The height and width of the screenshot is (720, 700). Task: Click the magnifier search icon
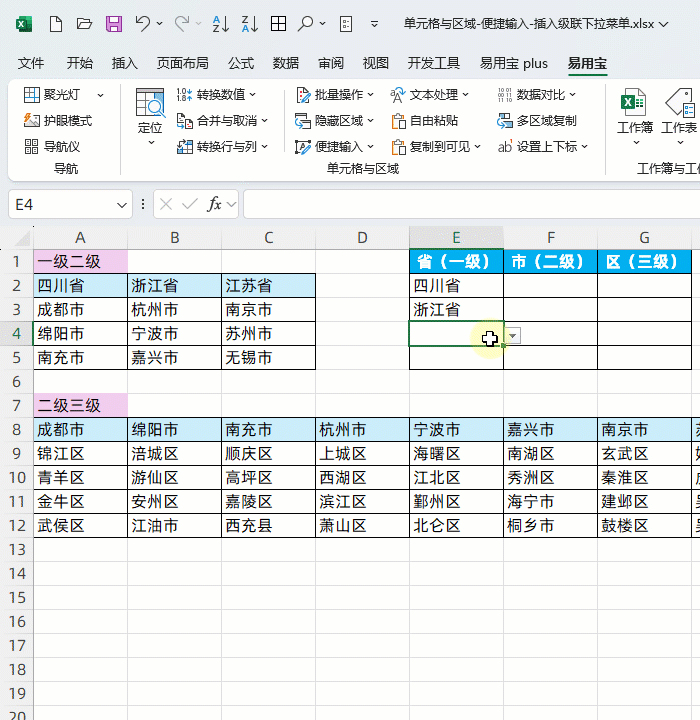pos(305,24)
